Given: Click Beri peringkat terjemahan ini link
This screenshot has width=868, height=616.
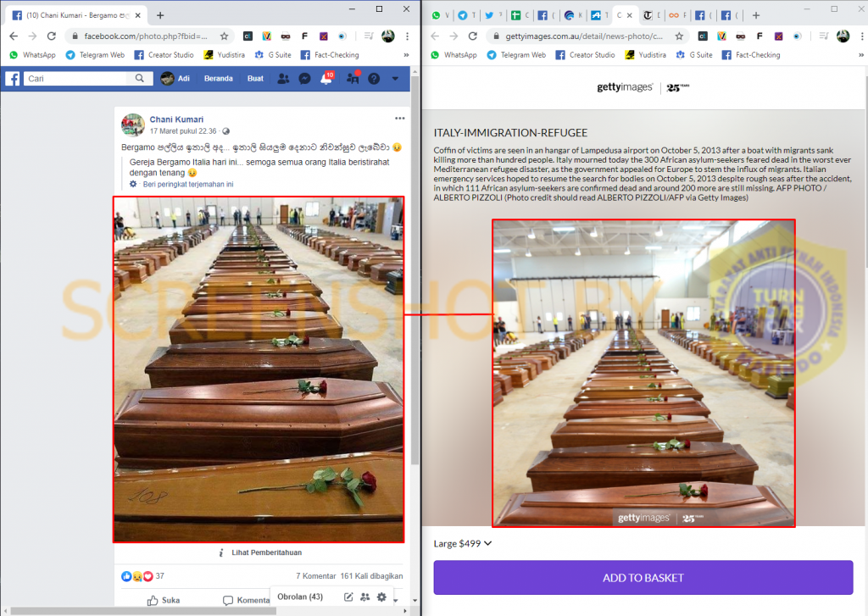Looking at the screenshot, I should point(188,185).
